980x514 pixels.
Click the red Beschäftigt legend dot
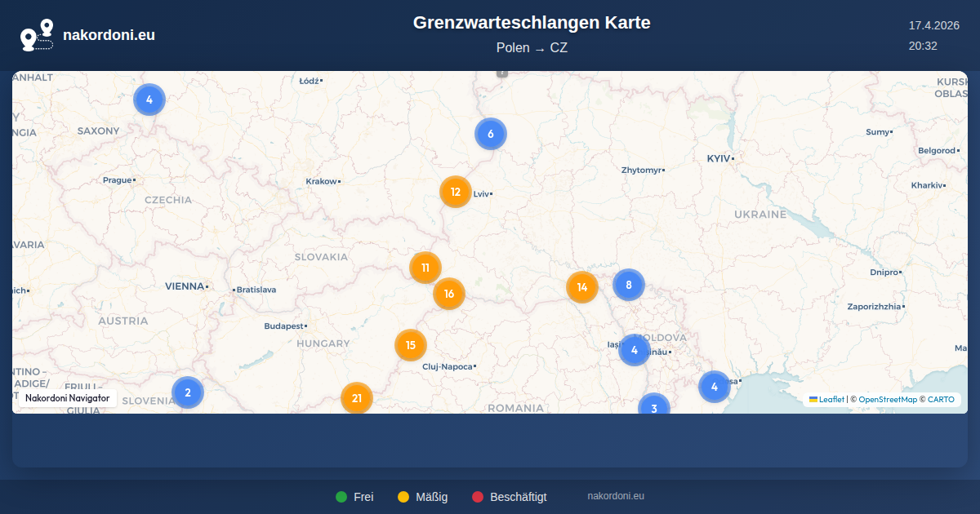[x=478, y=497]
